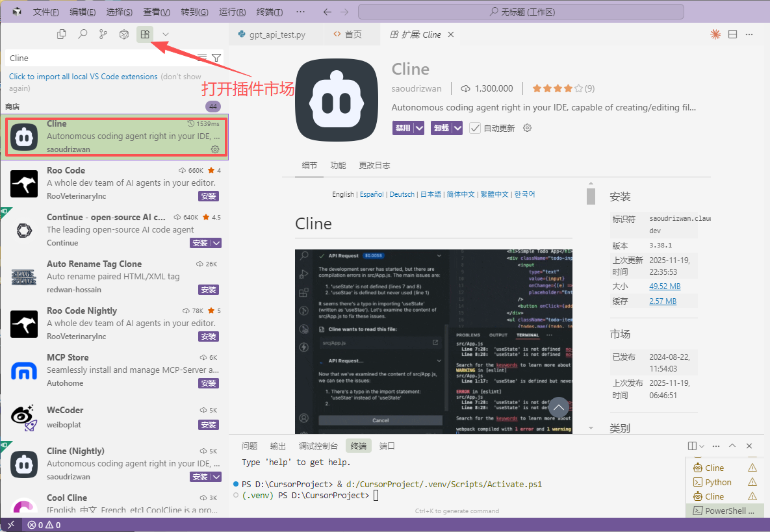Install the WeCoder extension
770x532 pixels.
209,425
